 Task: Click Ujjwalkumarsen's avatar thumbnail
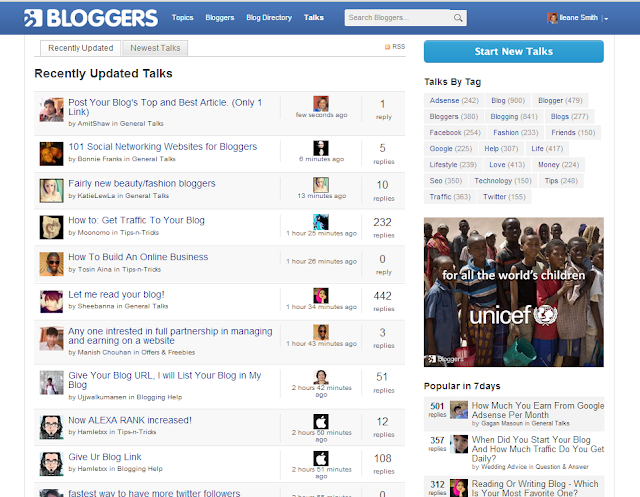click(x=51, y=382)
